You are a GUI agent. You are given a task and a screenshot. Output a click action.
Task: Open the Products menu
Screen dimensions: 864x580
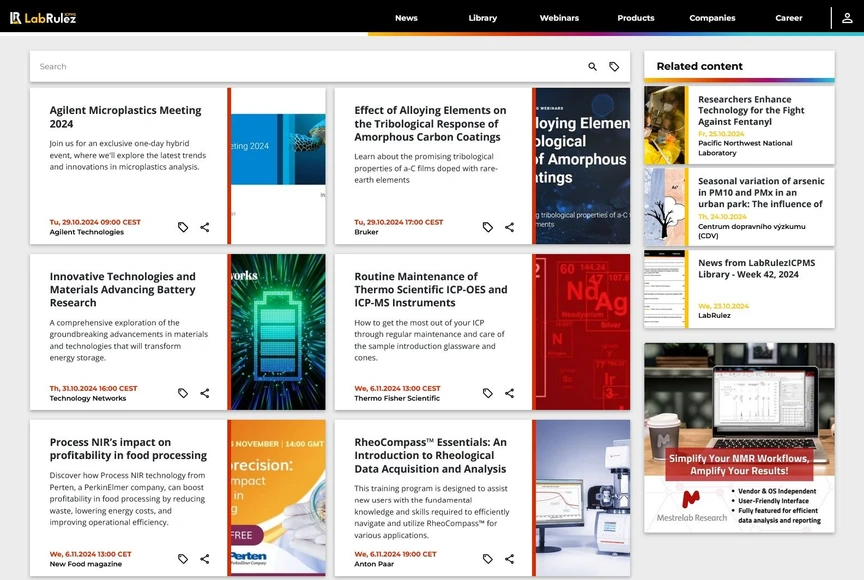tap(636, 18)
